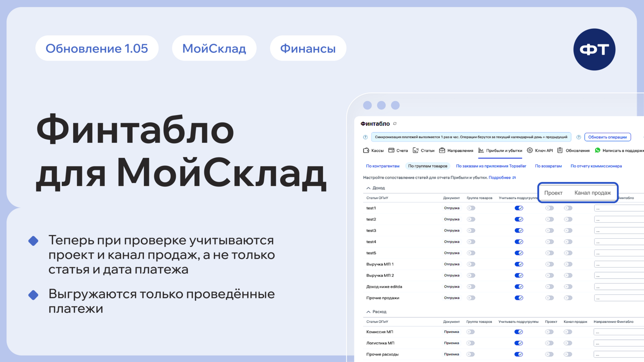Open the По контрагентам sub-tab

point(383,166)
